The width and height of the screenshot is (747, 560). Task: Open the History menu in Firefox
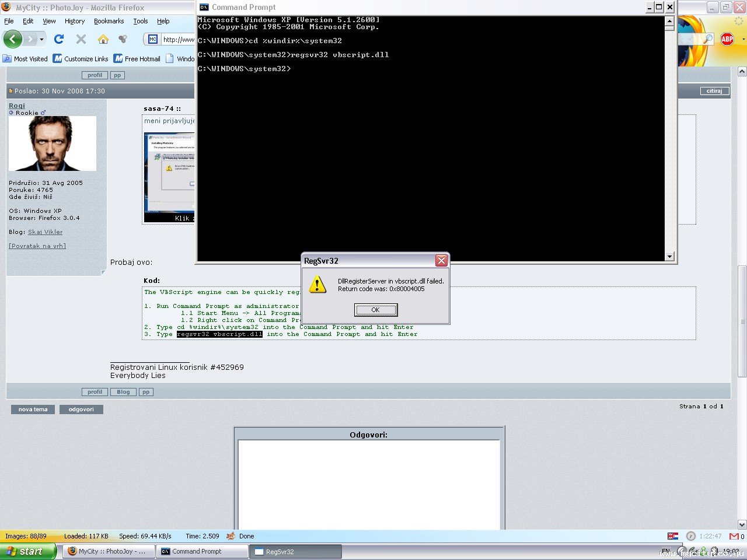click(x=75, y=21)
